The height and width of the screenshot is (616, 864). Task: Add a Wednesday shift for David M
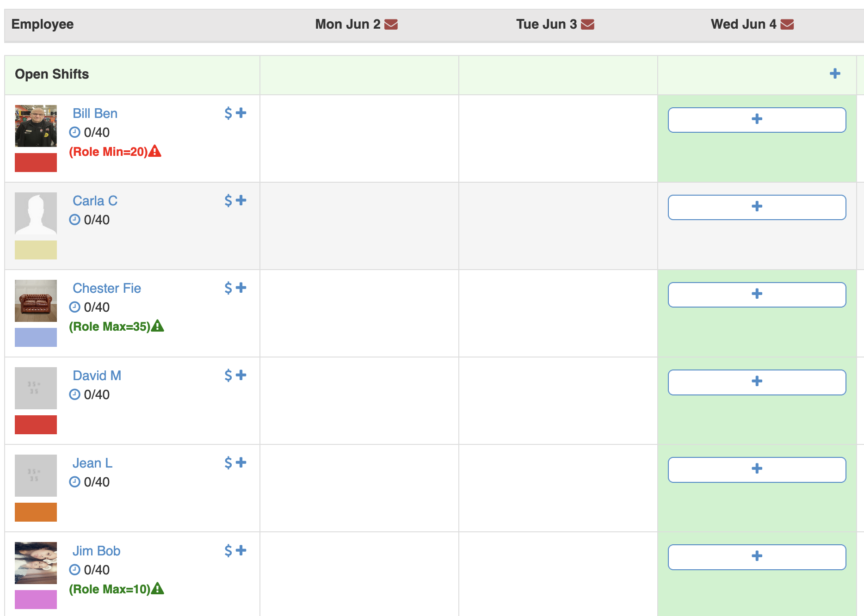coord(757,382)
